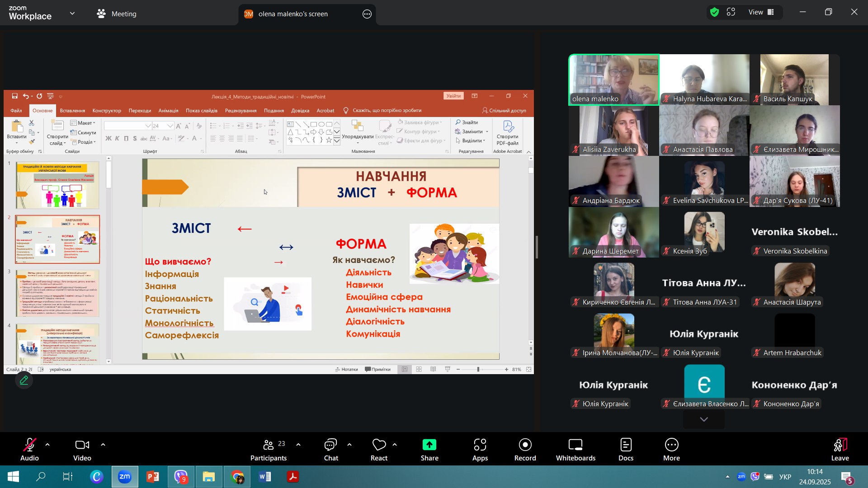Expand audio options arrow

pyautogui.click(x=47, y=445)
